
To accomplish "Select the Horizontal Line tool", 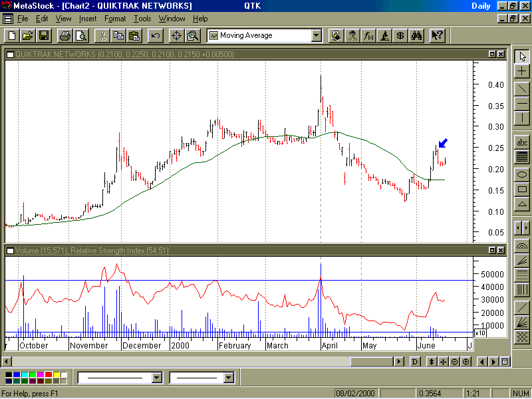I will (522, 104).
